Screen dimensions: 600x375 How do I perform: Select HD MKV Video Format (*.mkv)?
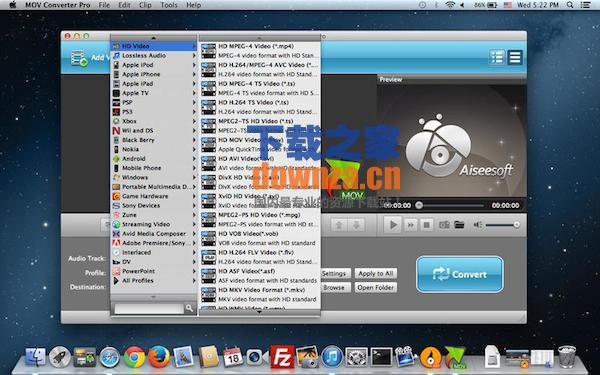pyautogui.click(x=260, y=294)
